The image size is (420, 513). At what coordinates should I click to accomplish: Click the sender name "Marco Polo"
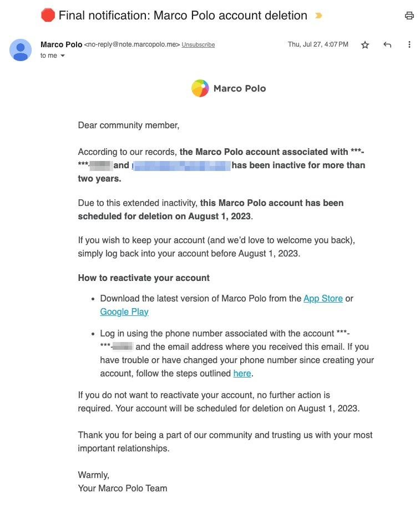click(61, 44)
